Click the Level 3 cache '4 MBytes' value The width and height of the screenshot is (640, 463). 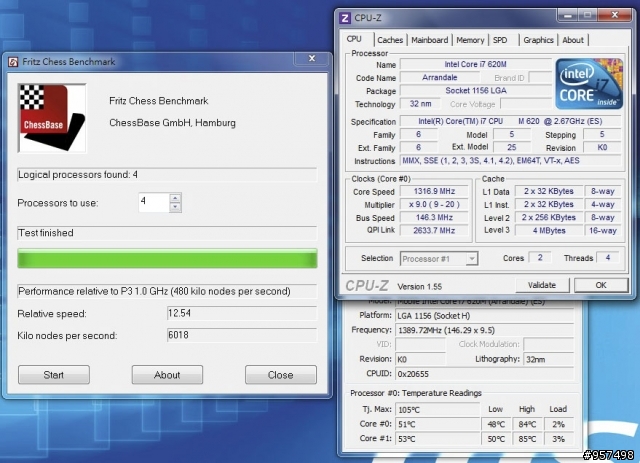[549, 230]
